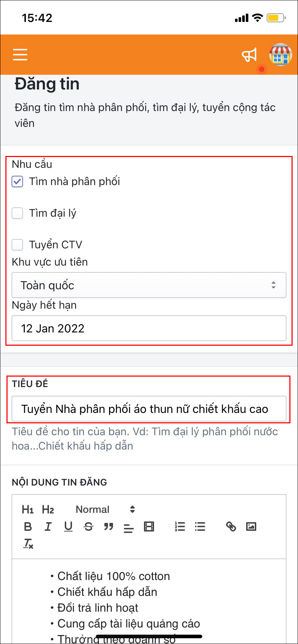Focus the Tiêu đề title input
The height and width of the screenshot is (644, 298).
coord(149,409)
